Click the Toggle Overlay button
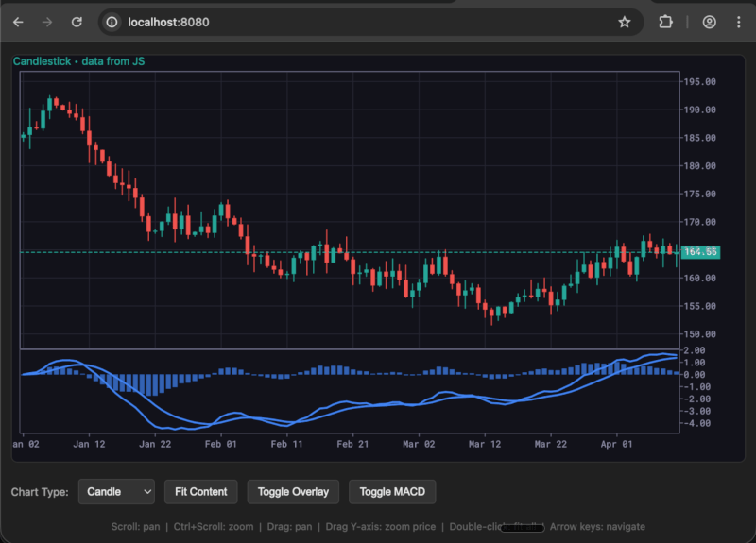This screenshot has height=543, width=756. (x=293, y=491)
